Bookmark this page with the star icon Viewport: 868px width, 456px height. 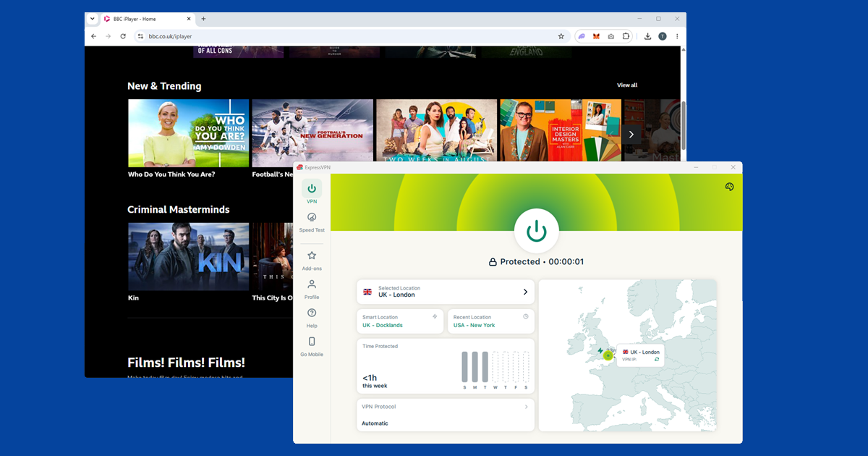pyautogui.click(x=561, y=36)
